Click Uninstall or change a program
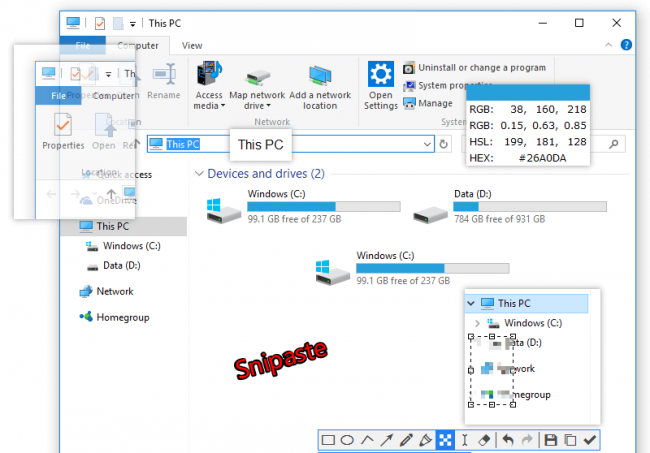 tap(474, 68)
